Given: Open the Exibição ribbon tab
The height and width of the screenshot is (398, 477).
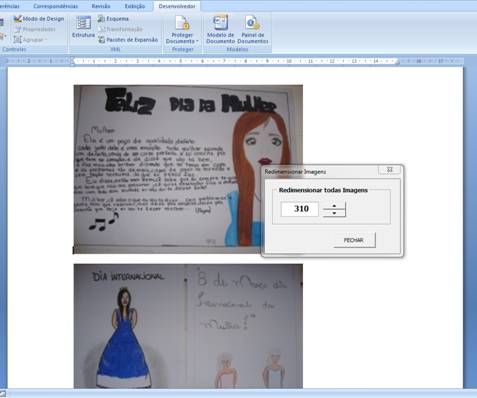Looking at the screenshot, I should click(135, 6).
